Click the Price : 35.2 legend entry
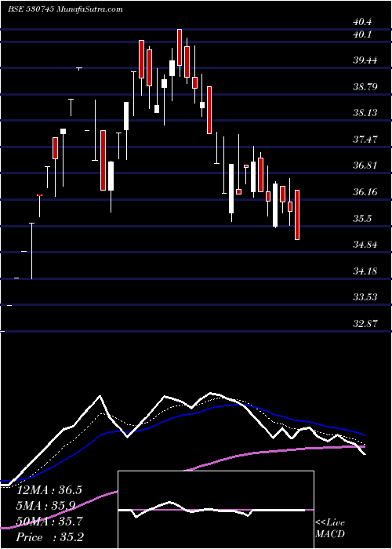 coord(50,537)
